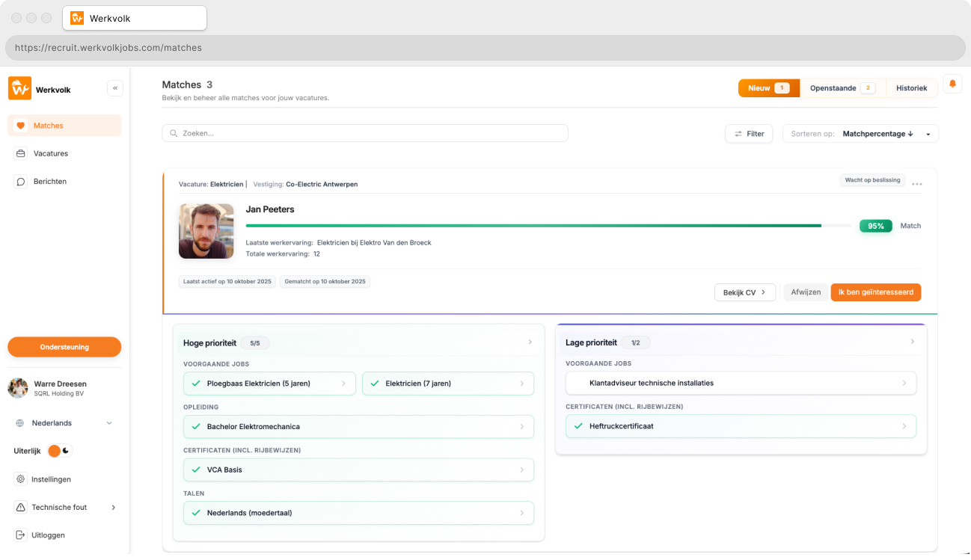Open Instellingen via the gear icon

point(22,479)
